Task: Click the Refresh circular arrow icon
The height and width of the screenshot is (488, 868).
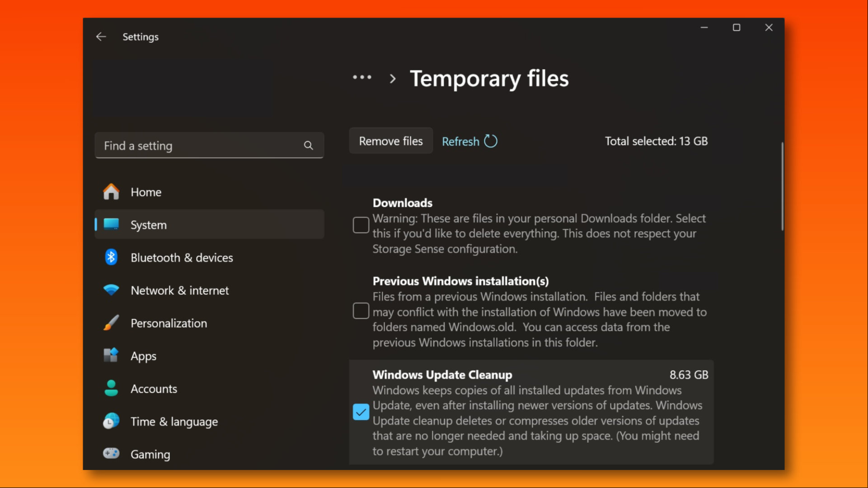Action: point(491,141)
